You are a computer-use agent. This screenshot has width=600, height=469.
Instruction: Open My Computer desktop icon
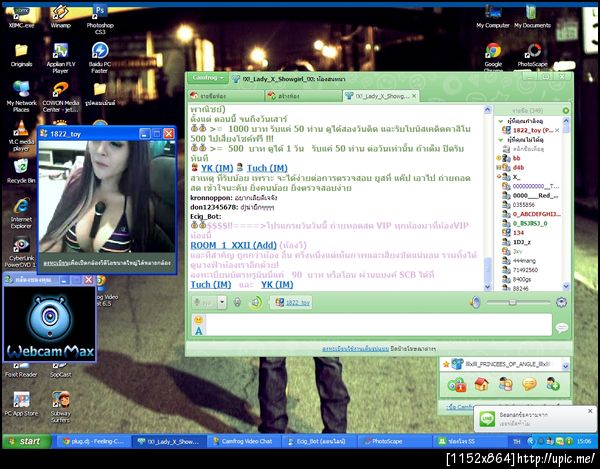click(493, 17)
